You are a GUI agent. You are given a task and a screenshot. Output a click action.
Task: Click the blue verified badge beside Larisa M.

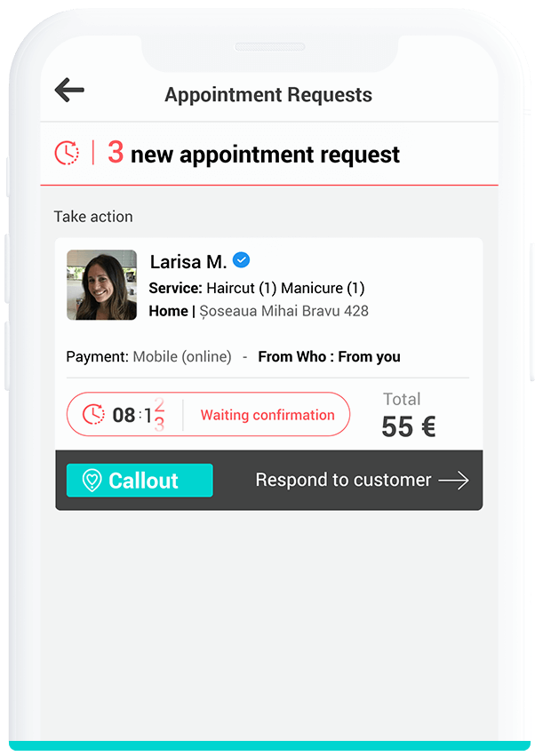pyautogui.click(x=241, y=260)
